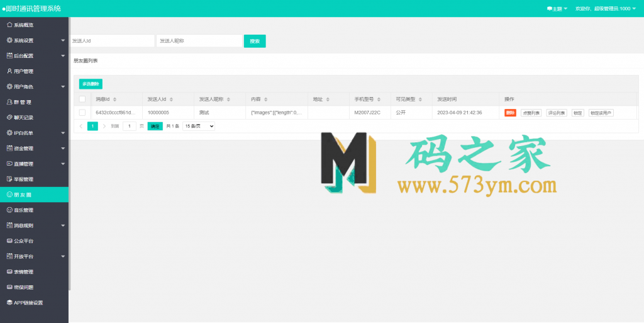Viewport: 644px width, 323px height.
Task: Check the checkbox for row 10000005
Action: tap(82, 112)
